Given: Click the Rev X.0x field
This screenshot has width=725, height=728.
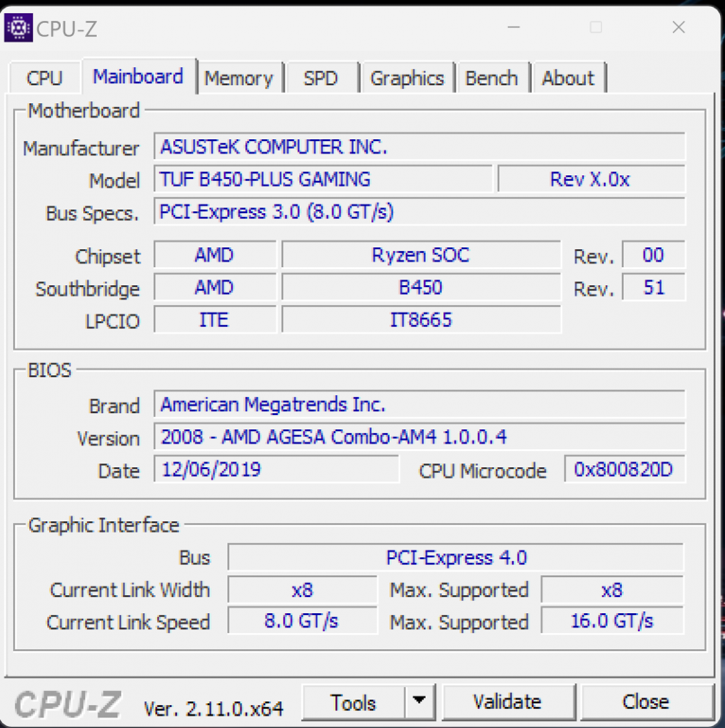Looking at the screenshot, I should click(x=591, y=179).
